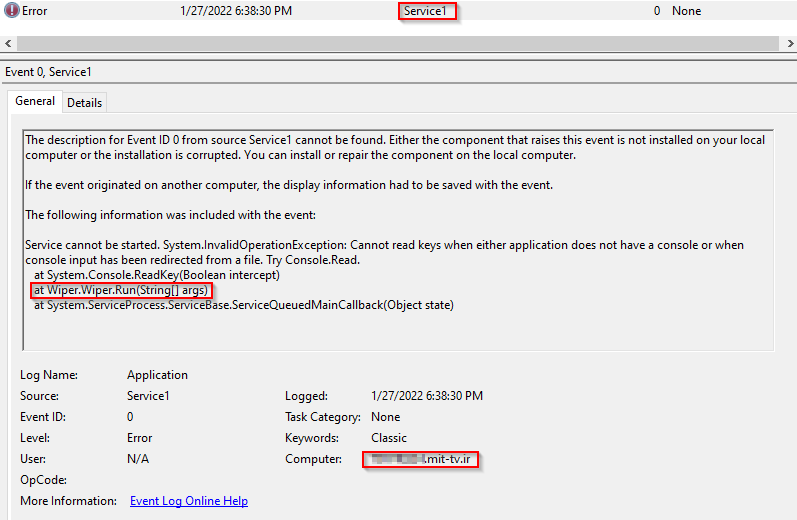Screen dimensions: 797x520
Task: Click the Log Name value Application
Action: [x=157, y=375]
